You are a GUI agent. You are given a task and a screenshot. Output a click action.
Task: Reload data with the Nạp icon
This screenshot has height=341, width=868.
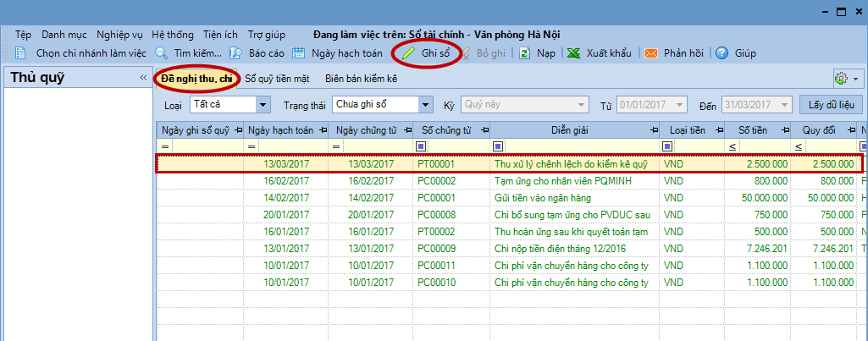pyautogui.click(x=525, y=52)
